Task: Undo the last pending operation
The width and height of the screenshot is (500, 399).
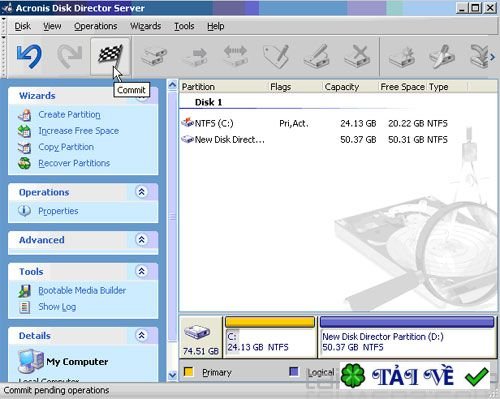Action: [29, 56]
